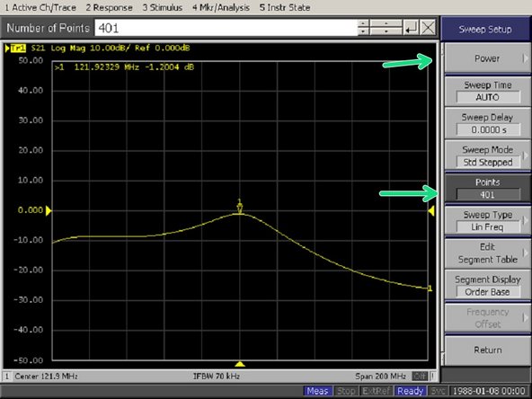The image size is (532, 399).
Task: Click the wide step-up arrow in entry bar
Action: pos(386,23)
